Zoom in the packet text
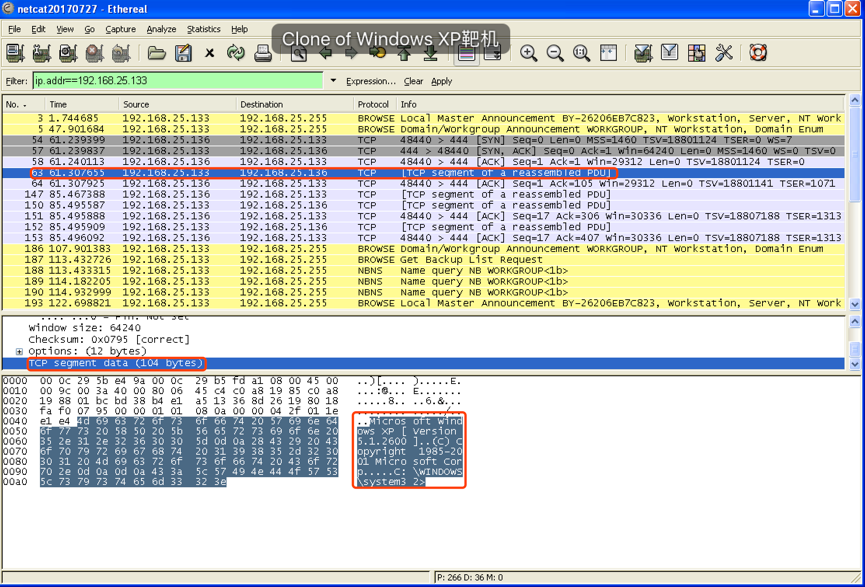Viewport: 865px width, 587px height. pos(528,53)
